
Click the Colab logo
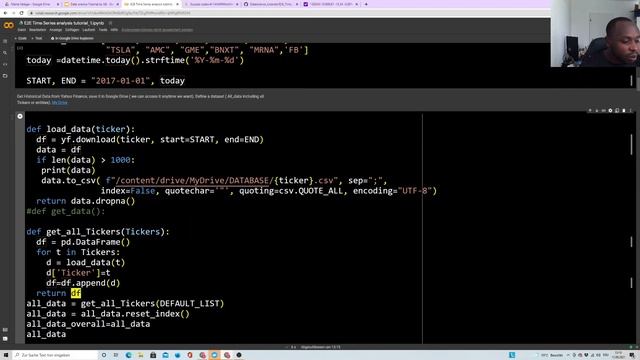pos(9,26)
